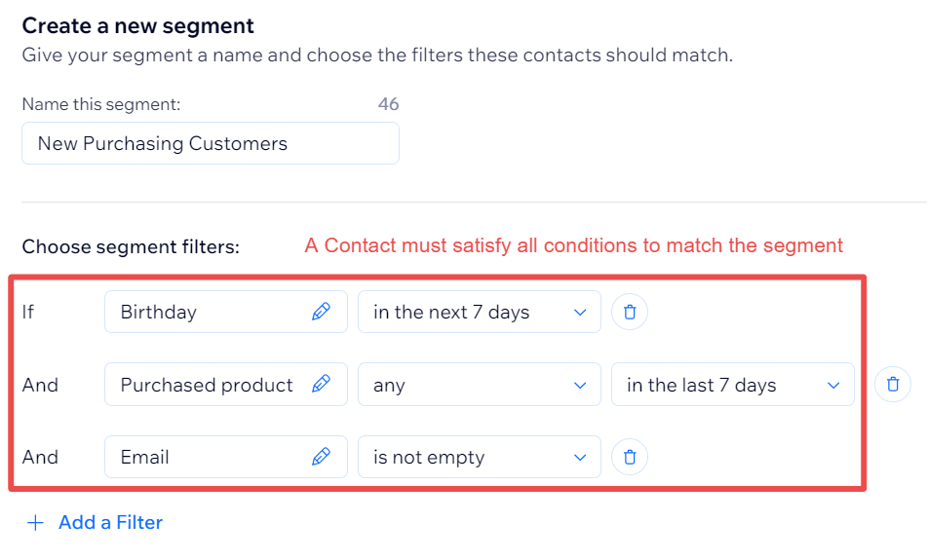Click the plus icon beside Add a Filter
The image size is (927, 560).
pos(35,523)
